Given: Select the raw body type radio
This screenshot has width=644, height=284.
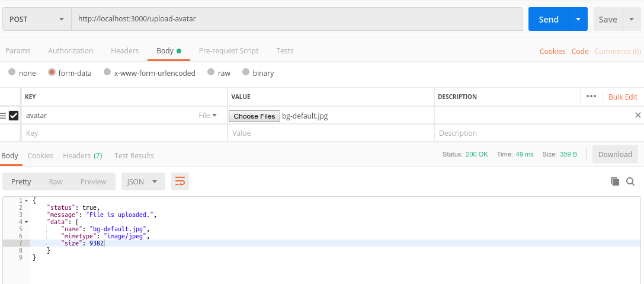Looking at the screenshot, I should pyautogui.click(x=210, y=72).
